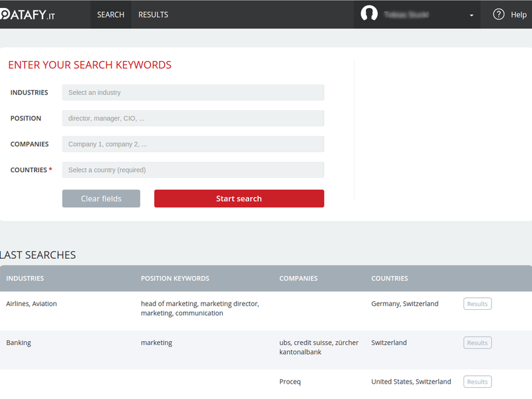The width and height of the screenshot is (532, 399).
Task: Open the Select a country dropdown
Action: coord(193,170)
